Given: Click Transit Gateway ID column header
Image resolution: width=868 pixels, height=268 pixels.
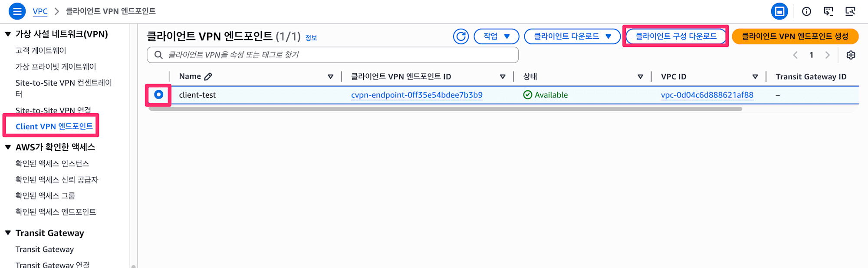Looking at the screenshot, I should 811,77.
